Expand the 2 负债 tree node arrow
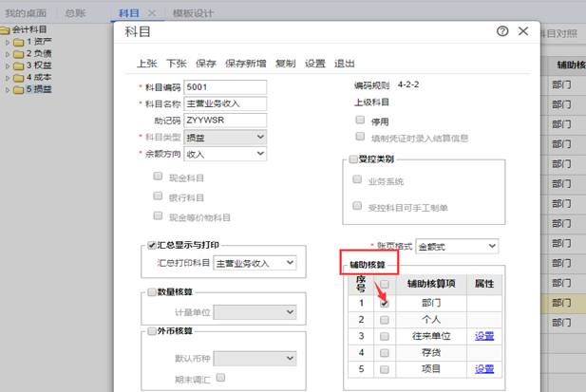The image size is (586, 392). [8, 54]
